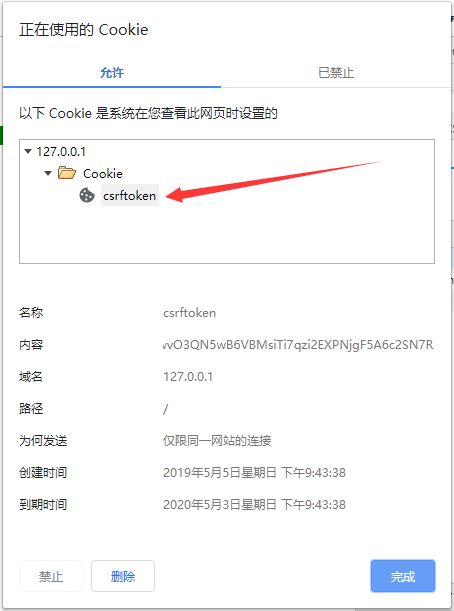Click the 禁止 button

click(51, 576)
